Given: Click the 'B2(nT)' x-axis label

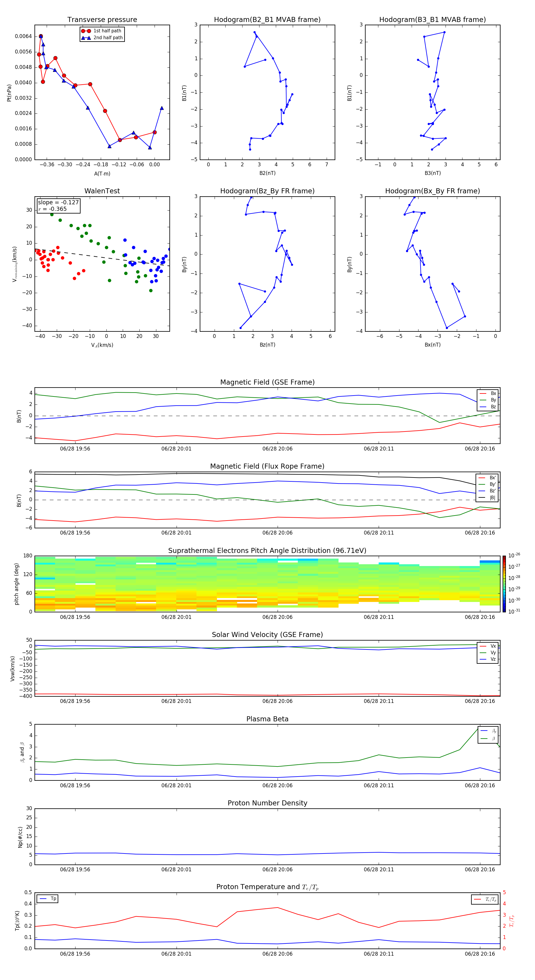Looking at the screenshot, I should (267, 173).
